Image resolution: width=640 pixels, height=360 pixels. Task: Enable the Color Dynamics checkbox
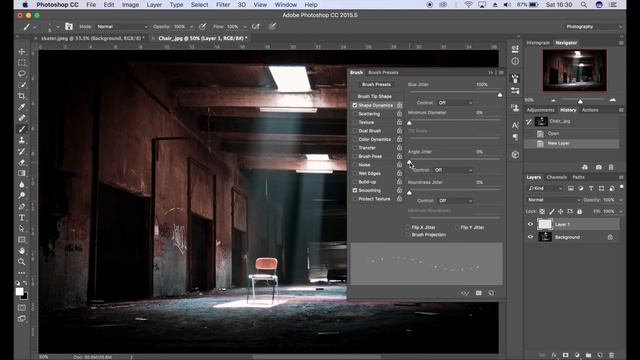pyautogui.click(x=355, y=140)
